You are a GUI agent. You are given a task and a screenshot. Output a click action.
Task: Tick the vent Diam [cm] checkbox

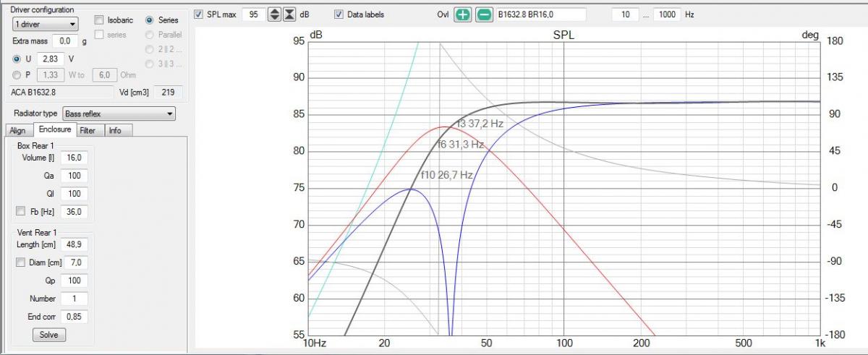pos(21,262)
